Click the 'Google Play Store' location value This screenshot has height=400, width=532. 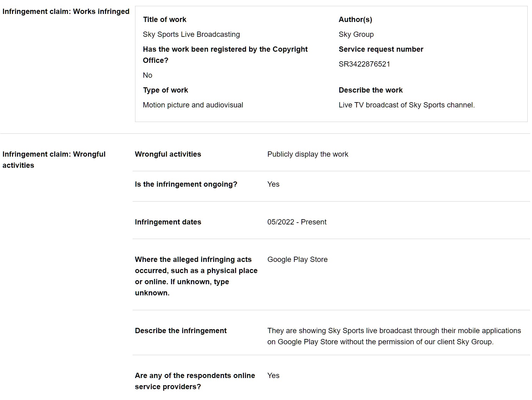(297, 259)
